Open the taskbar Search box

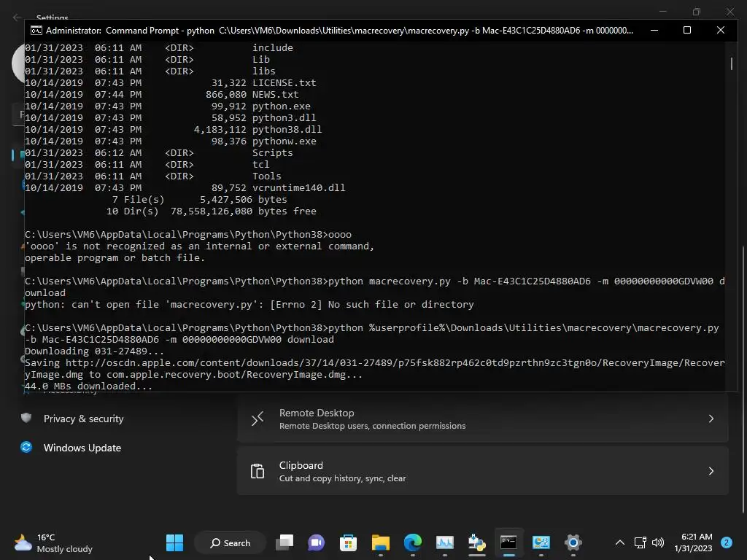click(x=230, y=542)
